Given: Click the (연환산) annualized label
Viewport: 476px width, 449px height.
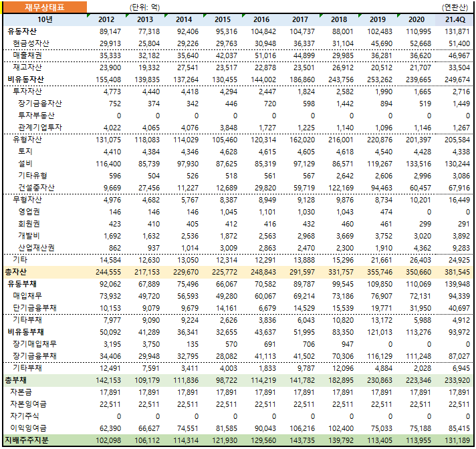Looking at the screenshot, I should pos(455,7).
